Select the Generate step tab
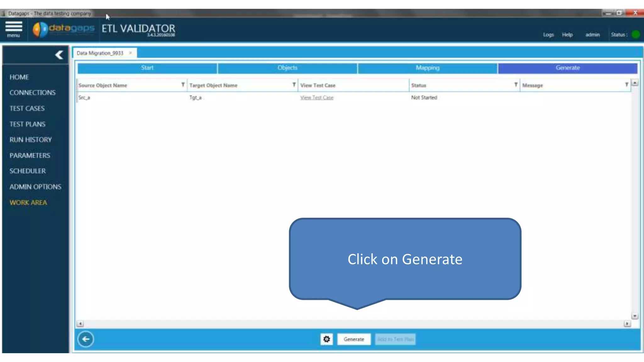Viewport: 644px width, 362px height. click(x=568, y=68)
